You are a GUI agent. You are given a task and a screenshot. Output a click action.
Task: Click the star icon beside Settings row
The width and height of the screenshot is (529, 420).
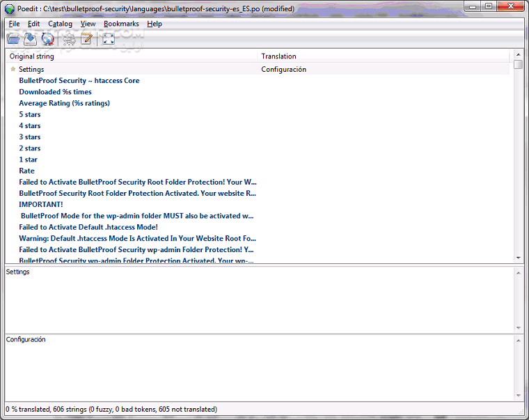[13, 69]
